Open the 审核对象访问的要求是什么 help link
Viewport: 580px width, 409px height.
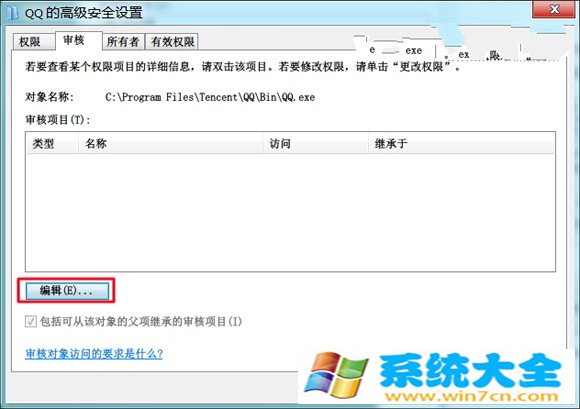point(94,354)
